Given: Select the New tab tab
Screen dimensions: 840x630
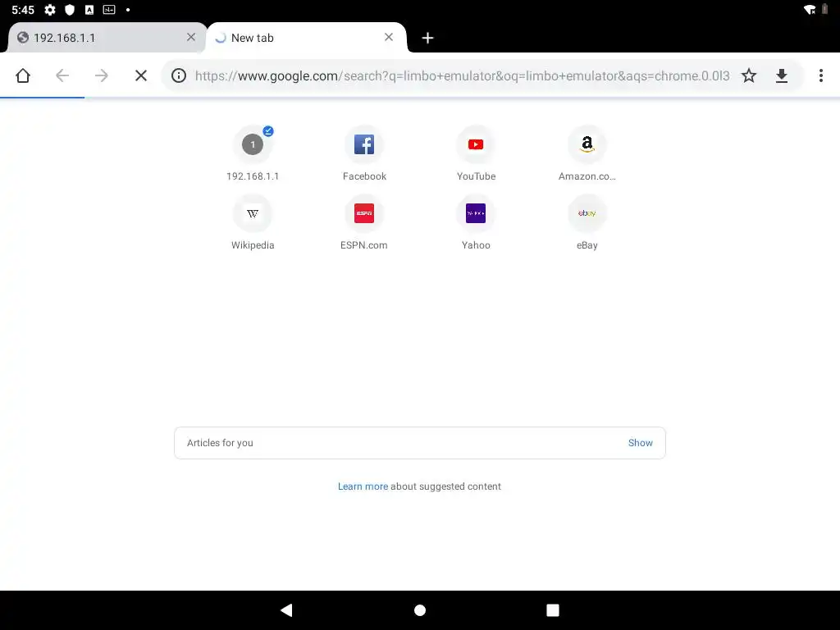Looking at the screenshot, I should pyautogui.click(x=306, y=38).
